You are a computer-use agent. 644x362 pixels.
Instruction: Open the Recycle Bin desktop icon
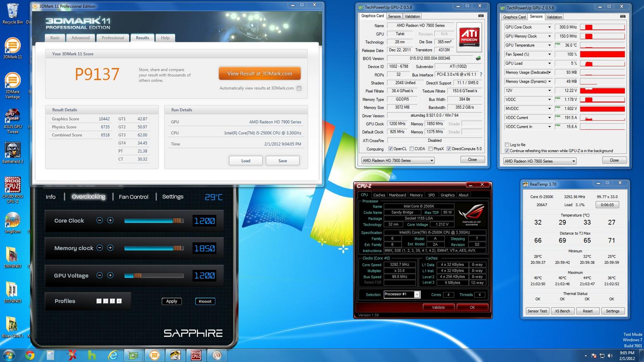tap(12, 14)
